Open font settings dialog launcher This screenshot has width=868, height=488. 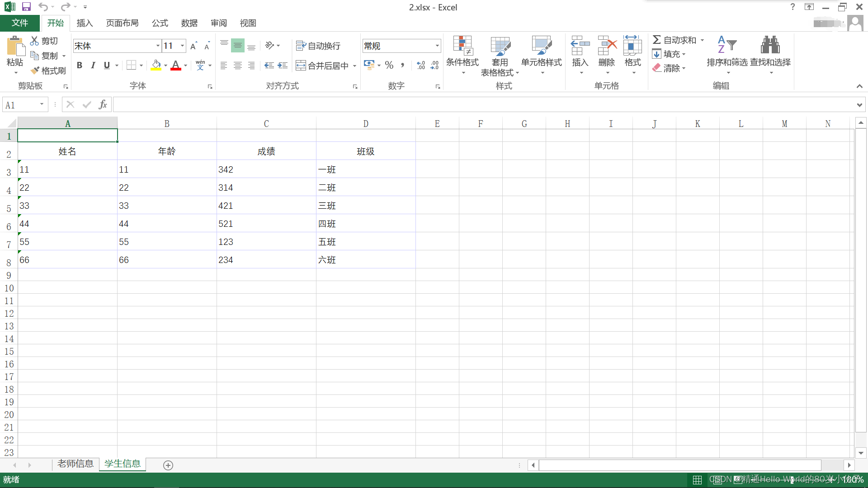click(x=210, y=86)
